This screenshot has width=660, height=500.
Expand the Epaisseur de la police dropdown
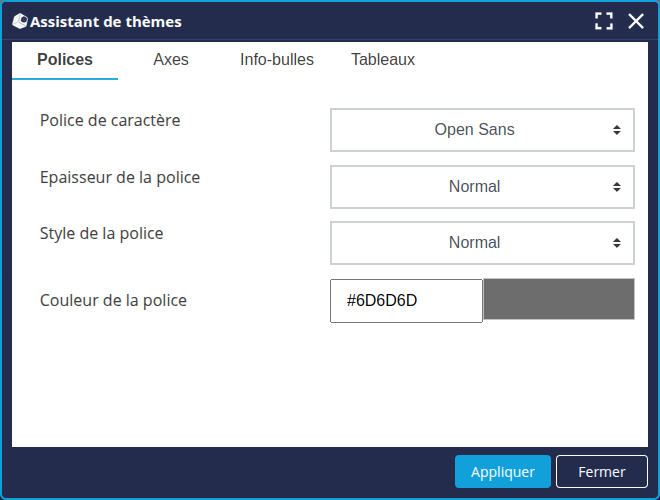(x=482, y=187)
